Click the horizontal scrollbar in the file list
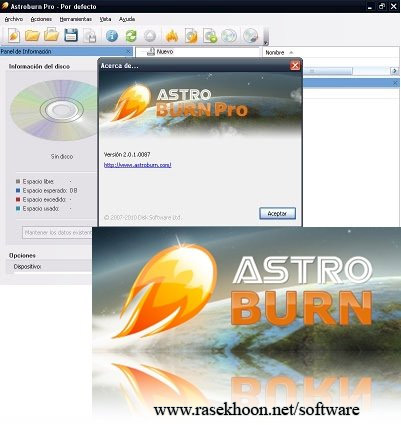This screenshot has width=401, height=425. point(328,71)
